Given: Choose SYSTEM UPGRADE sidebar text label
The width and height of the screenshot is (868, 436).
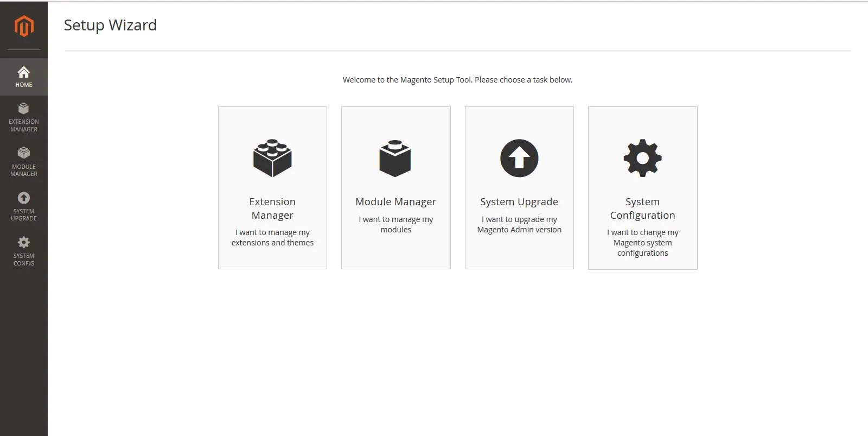Looking at the screenshot, I should point(24,215).
